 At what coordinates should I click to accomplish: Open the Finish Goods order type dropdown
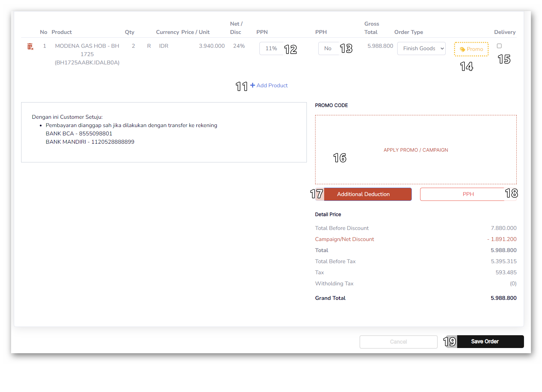coord(421,48)
